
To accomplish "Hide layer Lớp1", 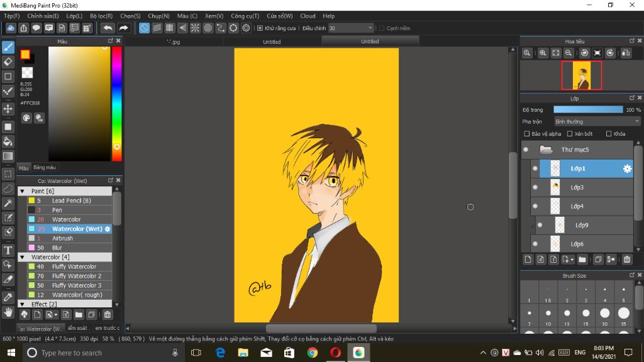I will coord(535,168).
